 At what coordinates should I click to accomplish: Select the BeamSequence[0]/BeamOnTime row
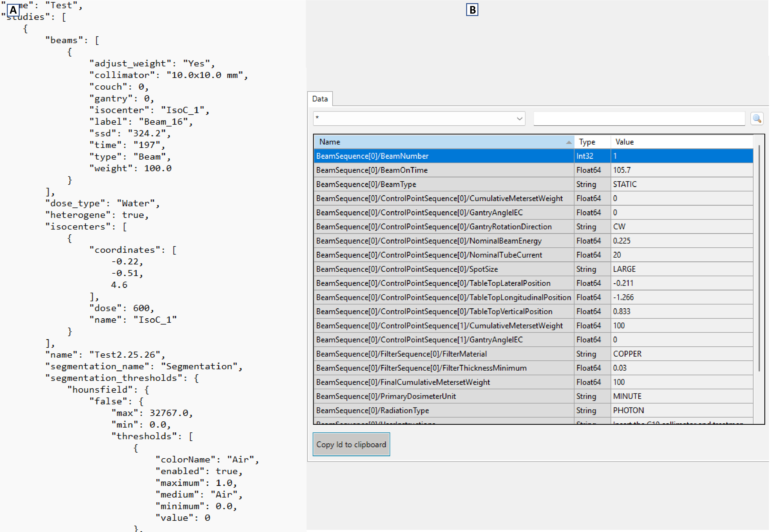534,170
